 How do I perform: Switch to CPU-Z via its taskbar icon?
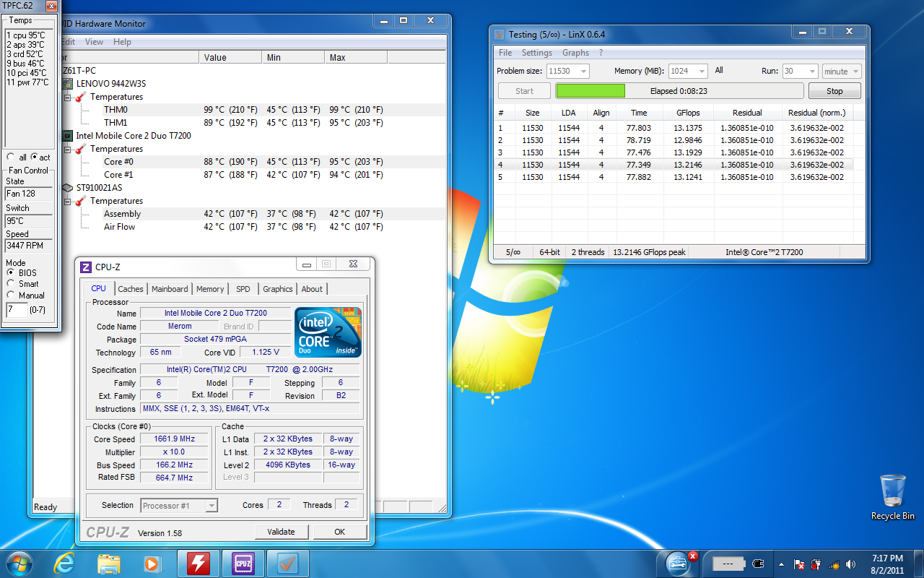tap(243, 564)
